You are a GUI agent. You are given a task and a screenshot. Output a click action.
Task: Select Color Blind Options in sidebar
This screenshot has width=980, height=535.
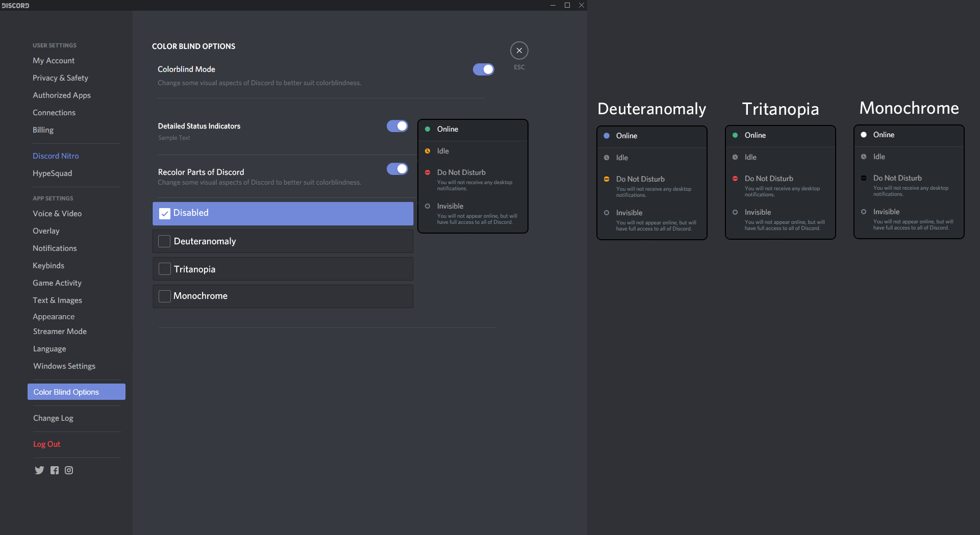[x=77, y=392]
